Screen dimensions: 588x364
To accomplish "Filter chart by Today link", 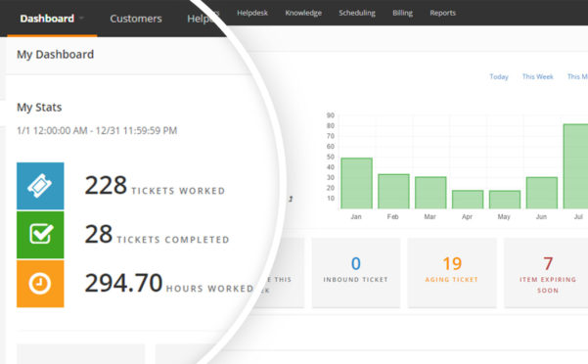I will click(x=499, y=76).
